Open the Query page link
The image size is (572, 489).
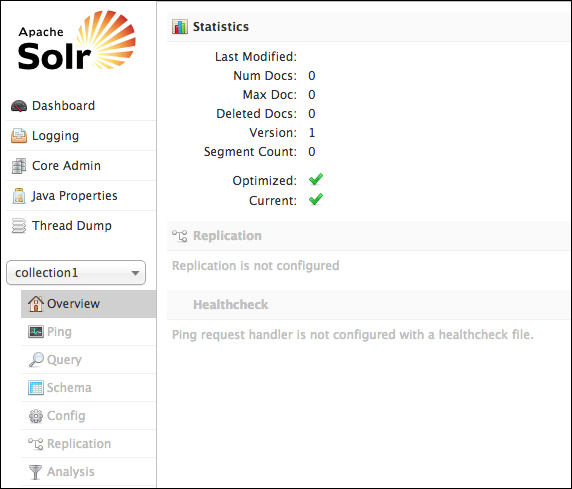[89, 360]
